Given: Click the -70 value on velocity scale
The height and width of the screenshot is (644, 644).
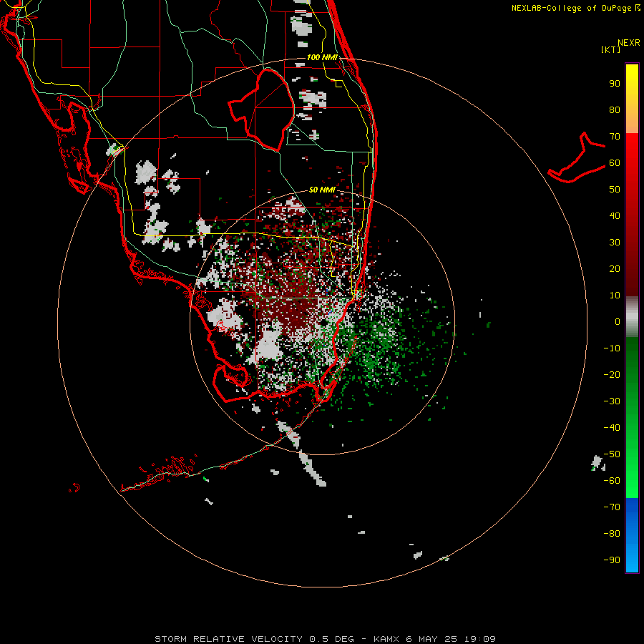Looking at the screenshot, I should pyautogui.click(x=612, y=507).
